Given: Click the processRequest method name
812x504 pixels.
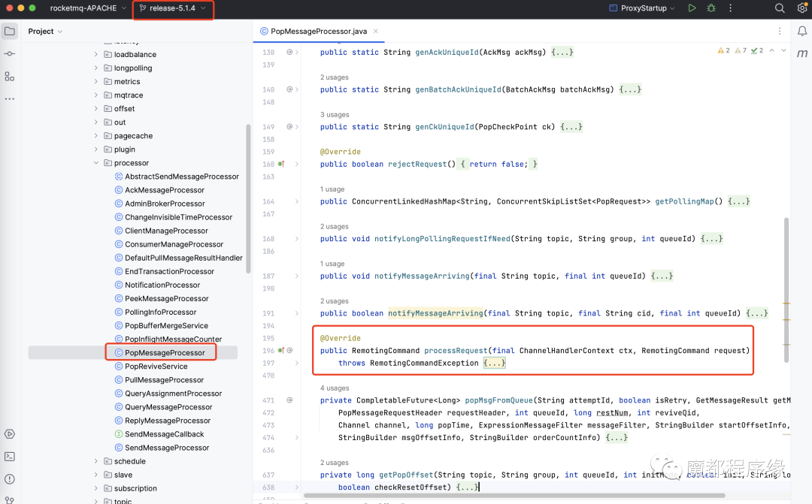Looking at the screenshot, I should point(456,351).
